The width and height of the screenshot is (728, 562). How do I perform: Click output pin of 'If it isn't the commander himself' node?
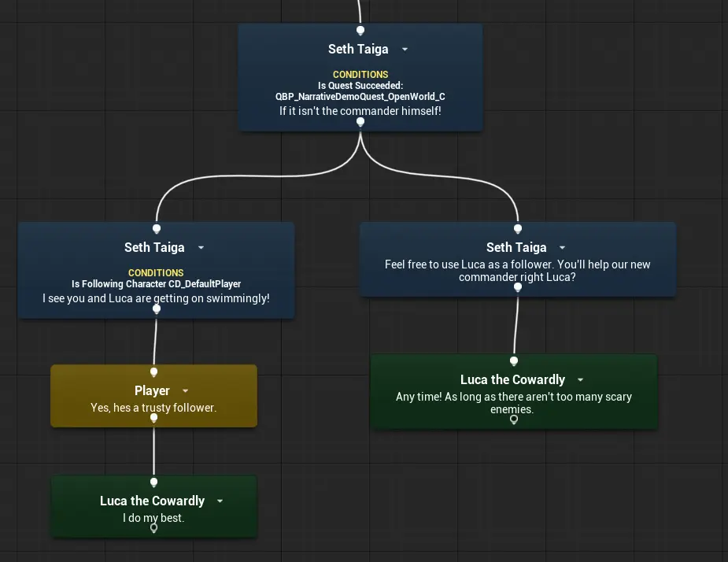[360, 122]
